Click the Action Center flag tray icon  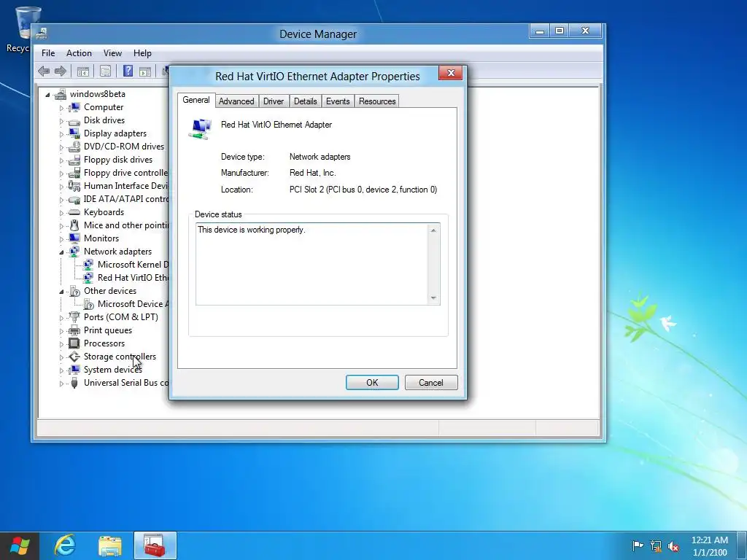point(638,546)
